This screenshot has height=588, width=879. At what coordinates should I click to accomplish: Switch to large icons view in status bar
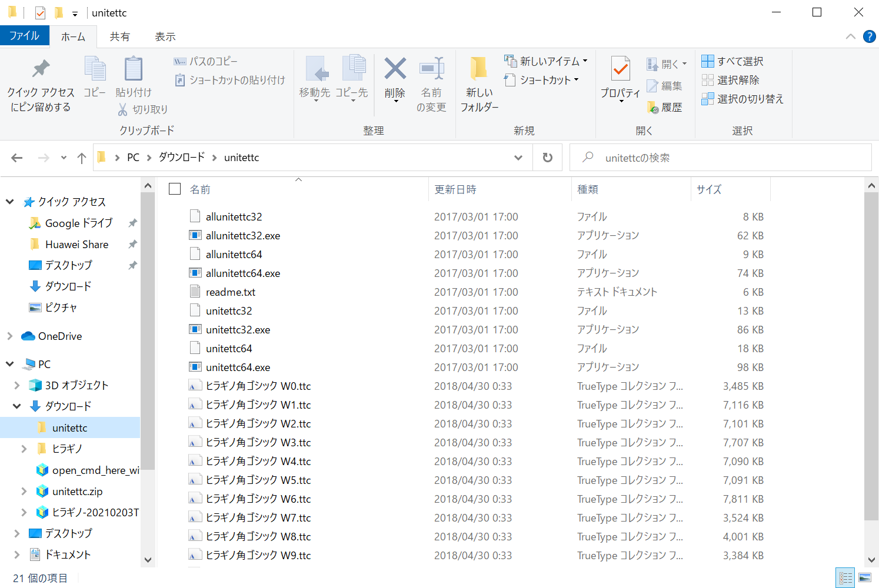point(865,578)
